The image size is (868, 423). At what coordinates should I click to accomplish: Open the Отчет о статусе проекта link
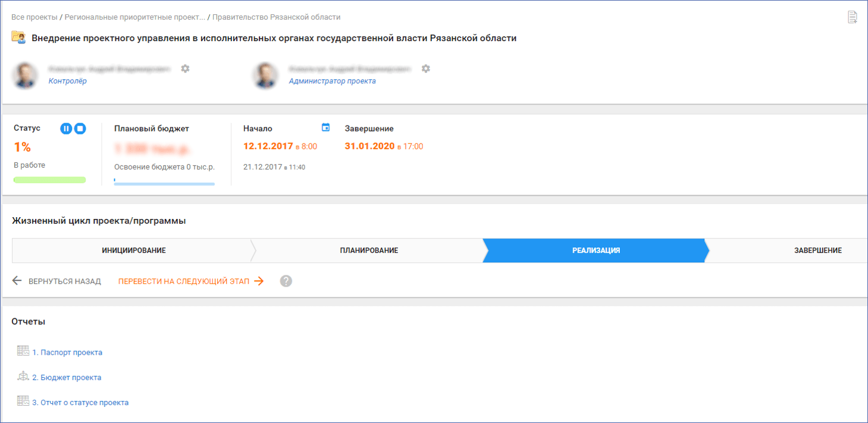[x=80, y=403]
